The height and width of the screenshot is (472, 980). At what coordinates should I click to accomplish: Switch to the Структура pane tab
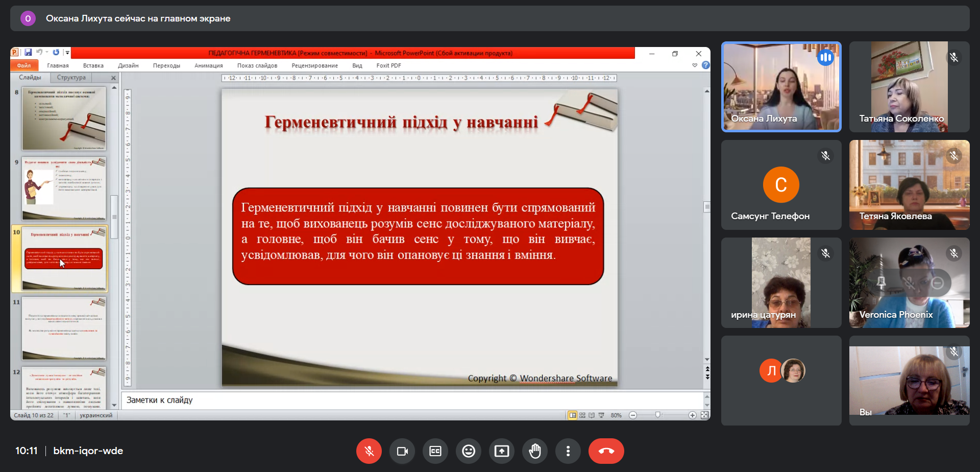point(71,78)
